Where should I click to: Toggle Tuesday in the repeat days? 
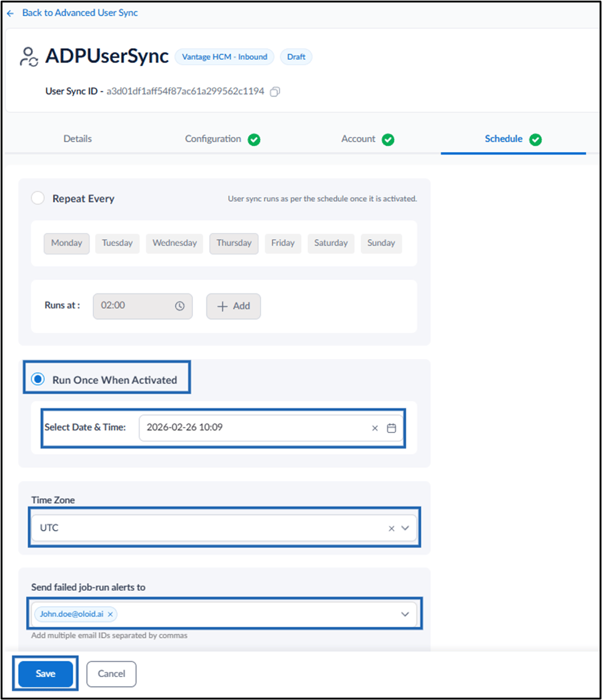pos(117,243)
